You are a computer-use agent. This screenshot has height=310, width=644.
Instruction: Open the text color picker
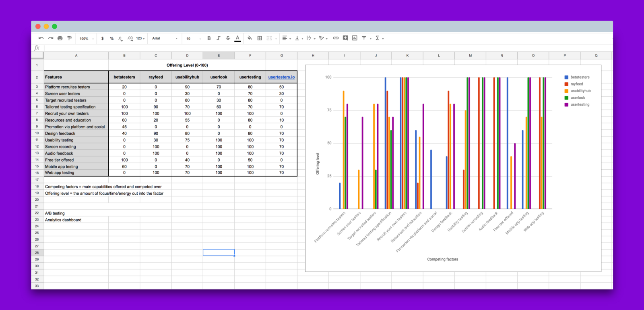(237, 38)
